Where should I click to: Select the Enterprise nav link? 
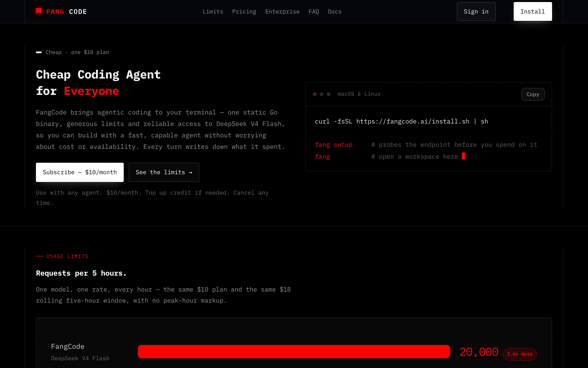coord(282,12)
